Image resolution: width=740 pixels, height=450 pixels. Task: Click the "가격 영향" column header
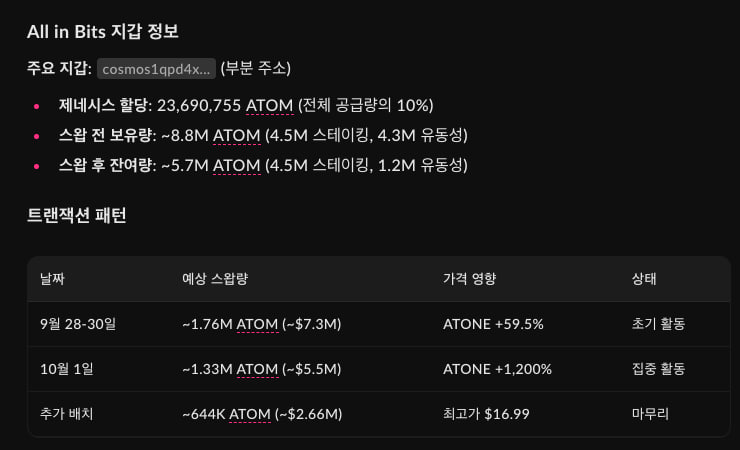tap(469, 279)
